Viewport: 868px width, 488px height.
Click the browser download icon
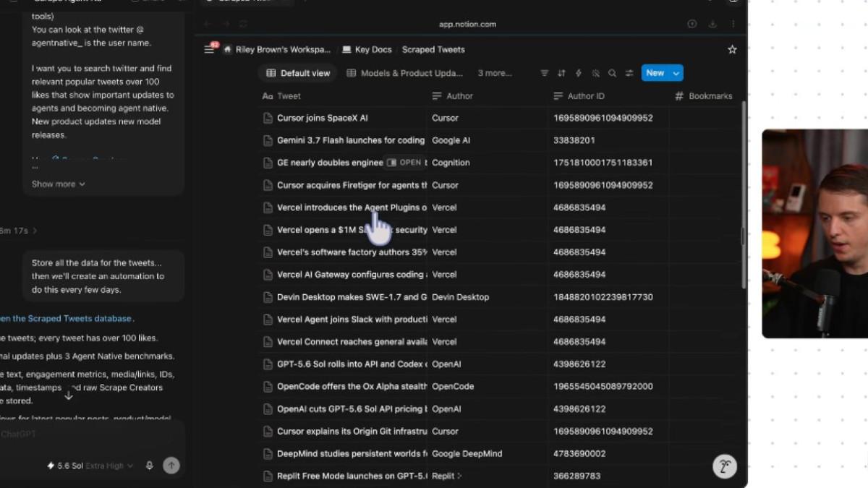pyautogui.click(x=712, y=24)
